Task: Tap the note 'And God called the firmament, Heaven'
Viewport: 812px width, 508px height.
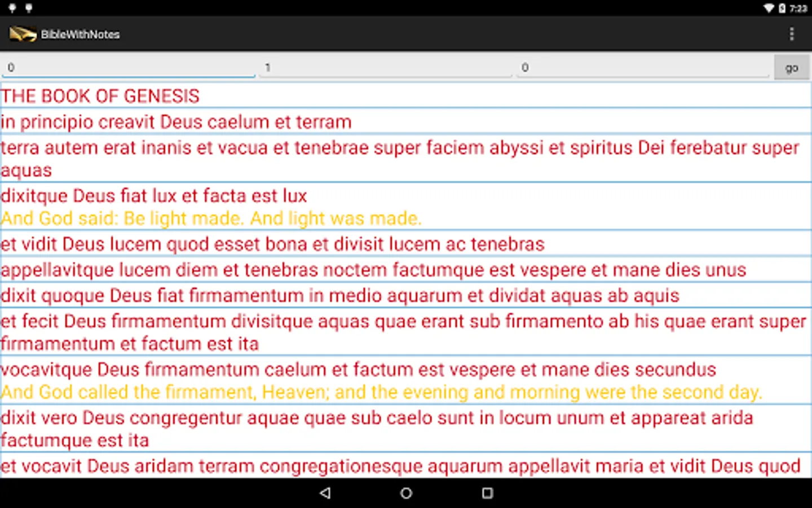Action: coord(382,392)
